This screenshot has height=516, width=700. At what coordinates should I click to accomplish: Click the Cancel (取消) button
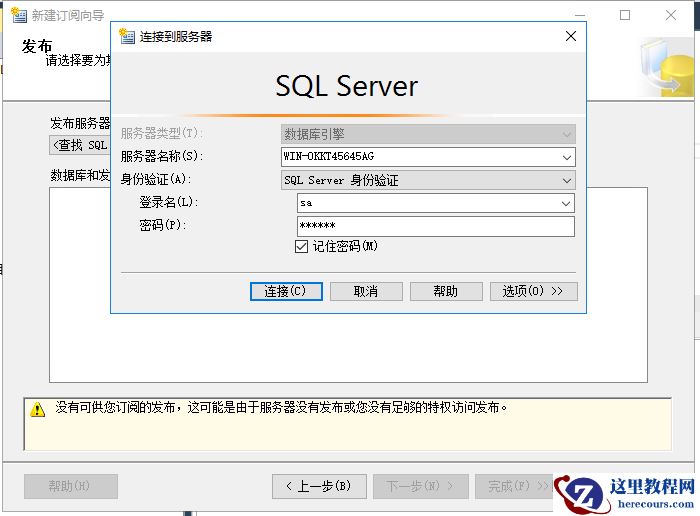click(366, 291)
